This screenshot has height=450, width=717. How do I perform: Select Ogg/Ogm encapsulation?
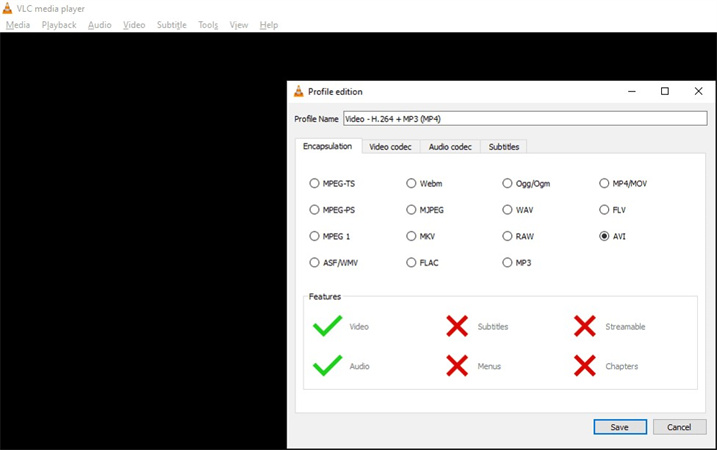pos(508,184)
